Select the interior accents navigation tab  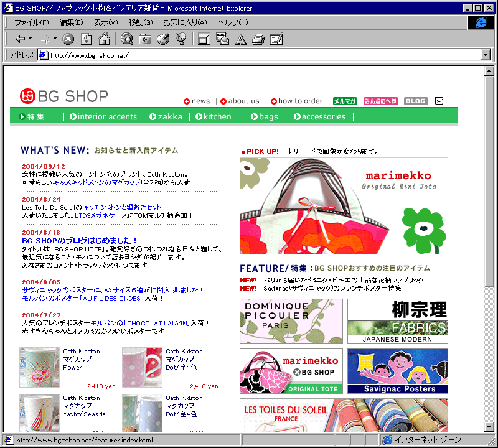103,117
